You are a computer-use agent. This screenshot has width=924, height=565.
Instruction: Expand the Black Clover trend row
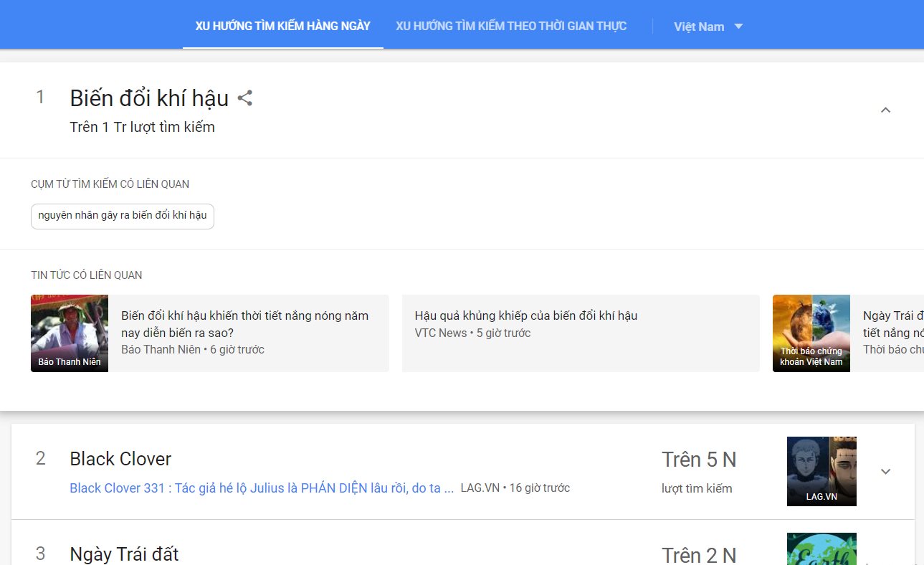[885, 471]
